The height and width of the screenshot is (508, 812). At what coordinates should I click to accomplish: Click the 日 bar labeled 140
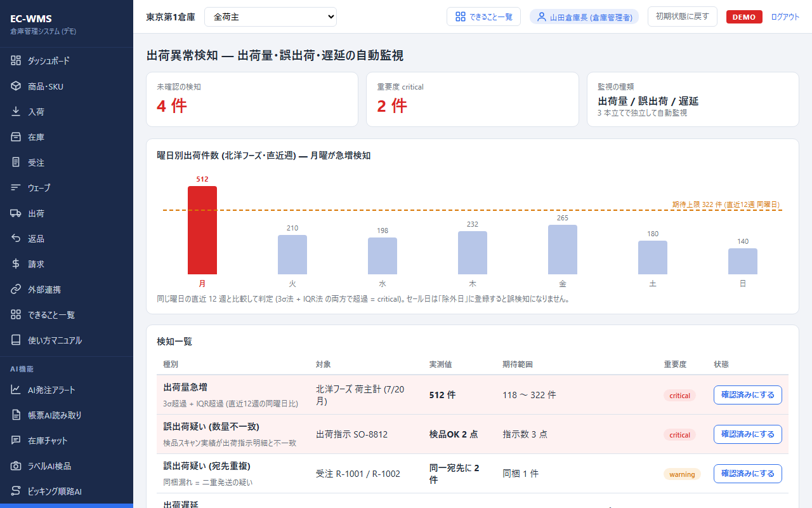(743, 261)
